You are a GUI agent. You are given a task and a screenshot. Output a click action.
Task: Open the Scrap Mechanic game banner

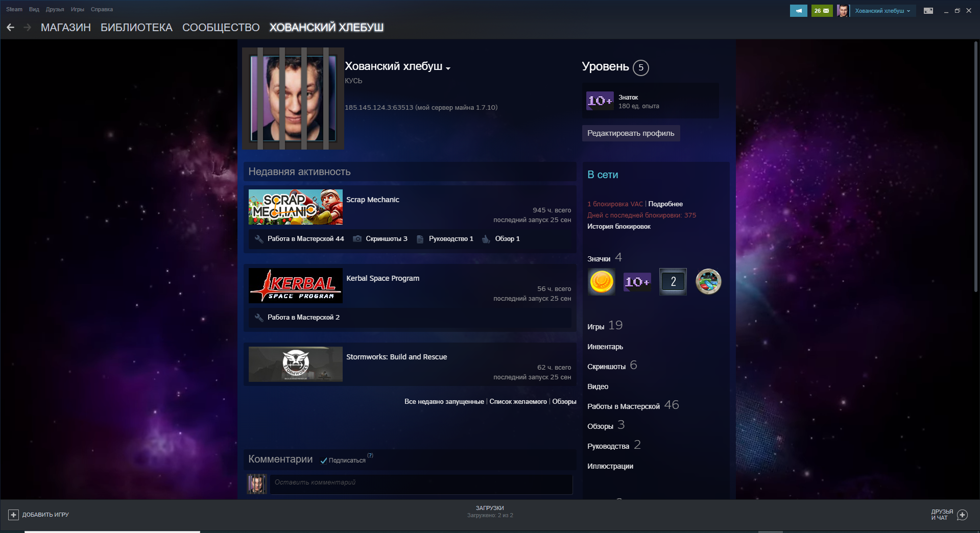(x=295, y=207)
